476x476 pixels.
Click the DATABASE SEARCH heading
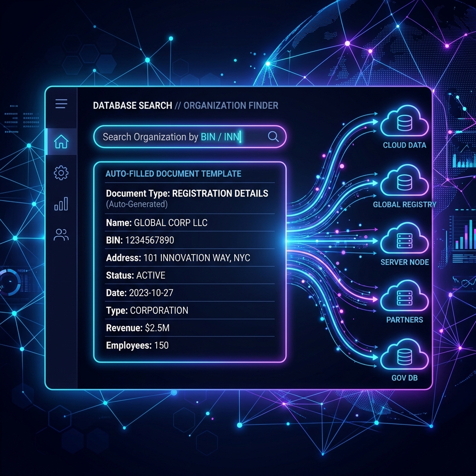click(132, 106)
